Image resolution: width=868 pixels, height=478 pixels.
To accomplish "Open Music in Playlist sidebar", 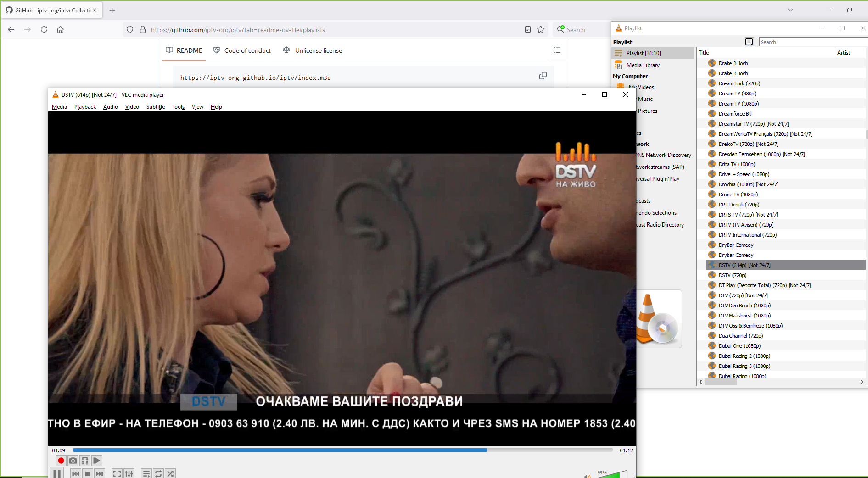I will (x=645, y=99).
